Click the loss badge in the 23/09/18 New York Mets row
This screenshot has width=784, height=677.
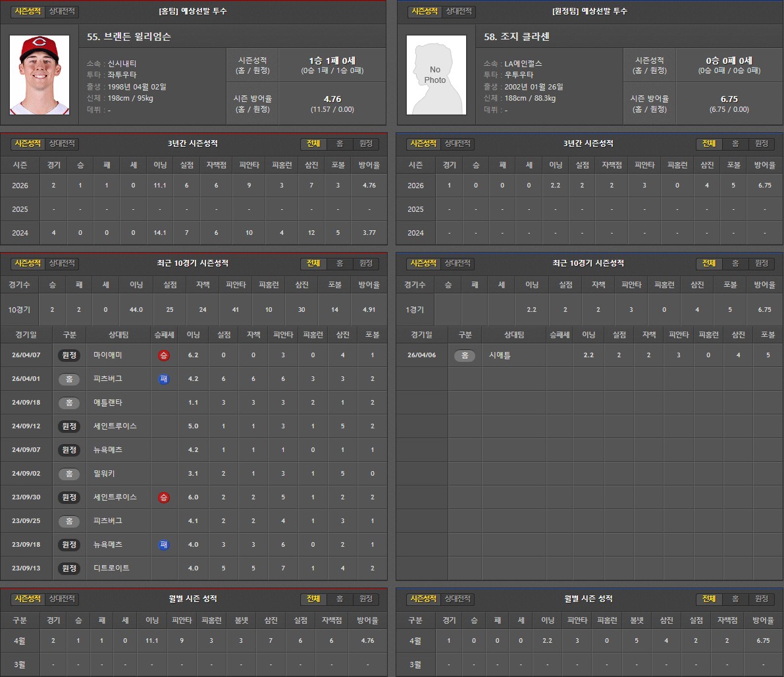click(163, 545)
